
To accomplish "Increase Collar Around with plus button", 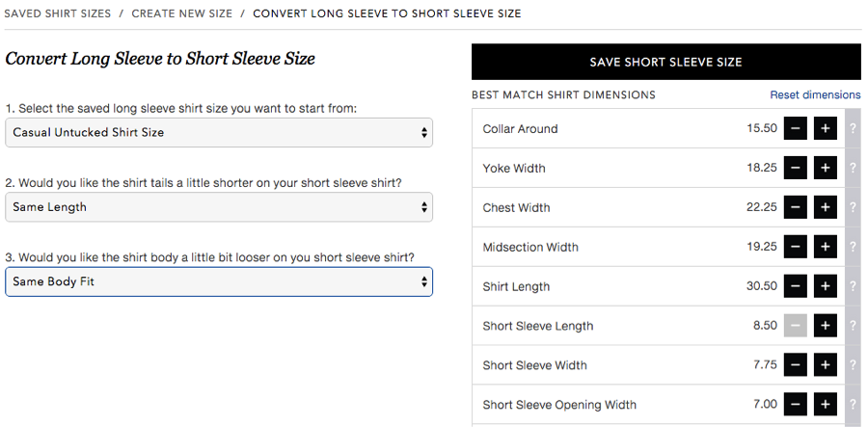I will coord(825,128).
